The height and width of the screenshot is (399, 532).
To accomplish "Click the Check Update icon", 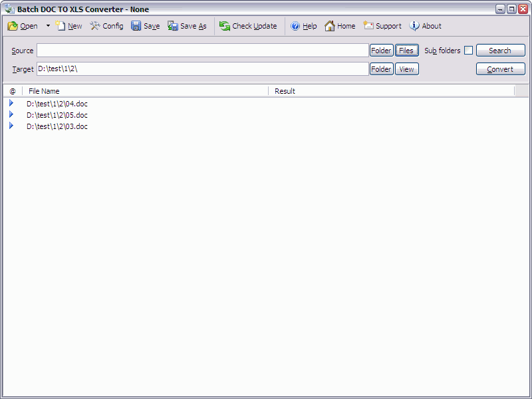I will point(225,26).
